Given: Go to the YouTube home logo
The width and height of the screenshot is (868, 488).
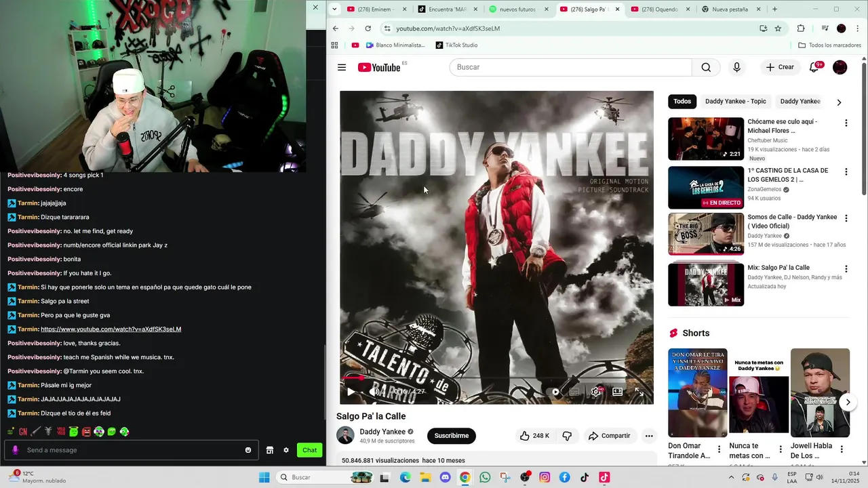Looking at the screenshot, I should pos(380,67).
